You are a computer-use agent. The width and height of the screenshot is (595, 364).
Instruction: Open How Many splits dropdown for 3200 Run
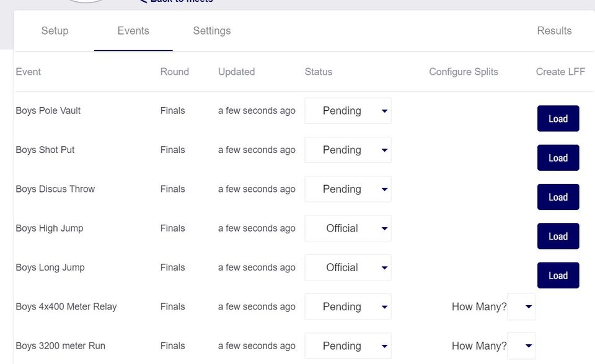(x=521, y=346)
